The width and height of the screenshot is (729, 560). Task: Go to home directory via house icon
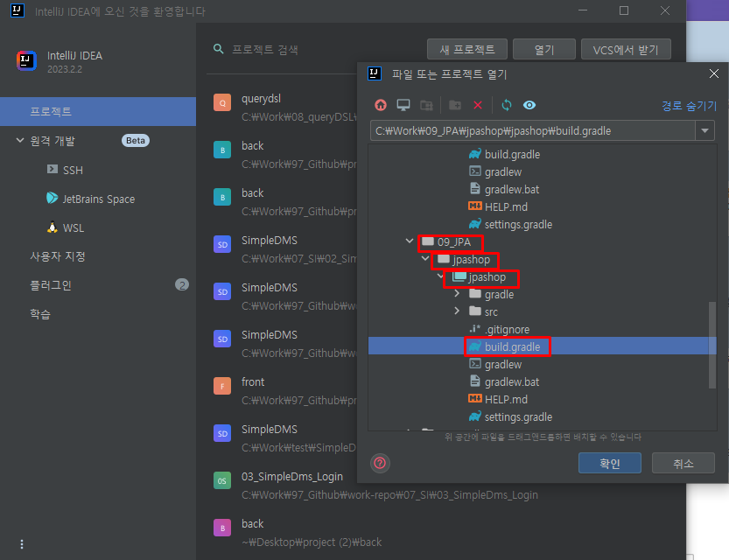coord(381,105)
